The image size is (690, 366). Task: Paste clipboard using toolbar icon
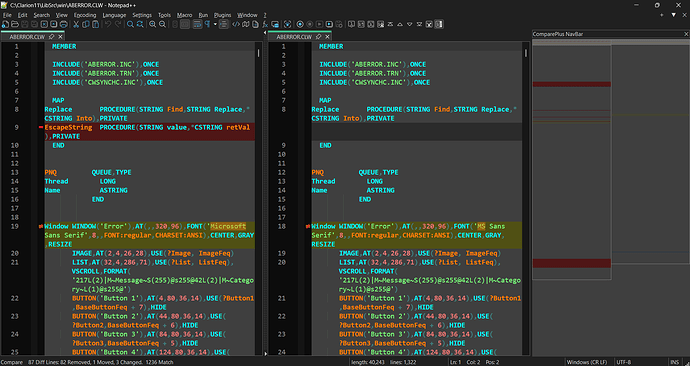[x=95, y=24]
